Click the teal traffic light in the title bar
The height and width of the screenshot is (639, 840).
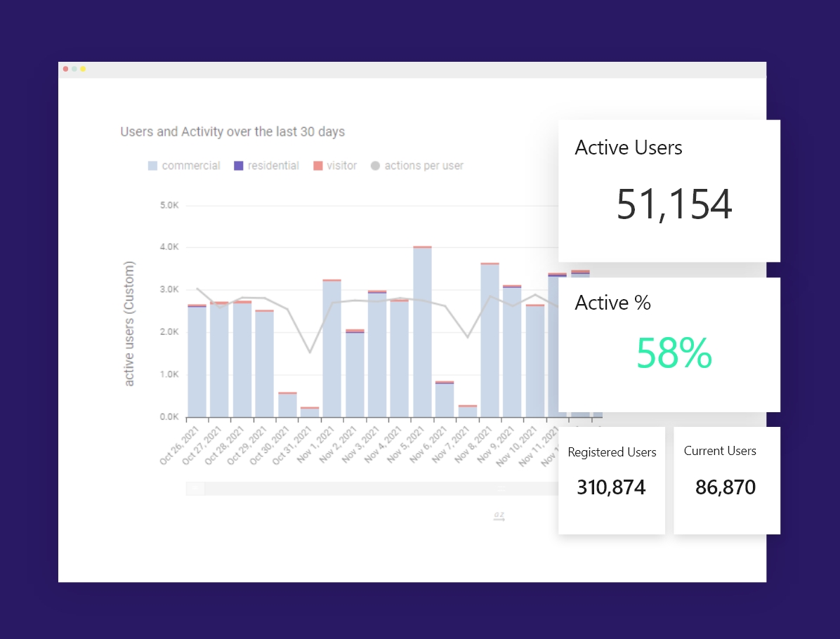click(x=74, y=69)
